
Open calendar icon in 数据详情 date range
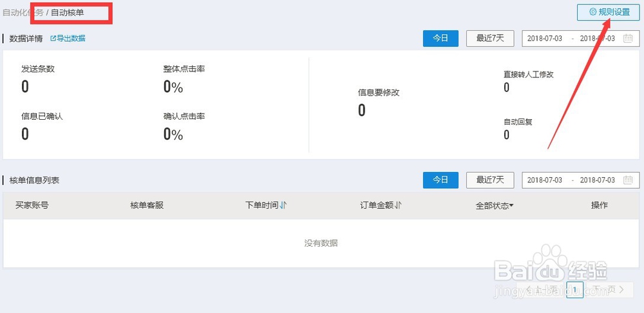point(627,39)
